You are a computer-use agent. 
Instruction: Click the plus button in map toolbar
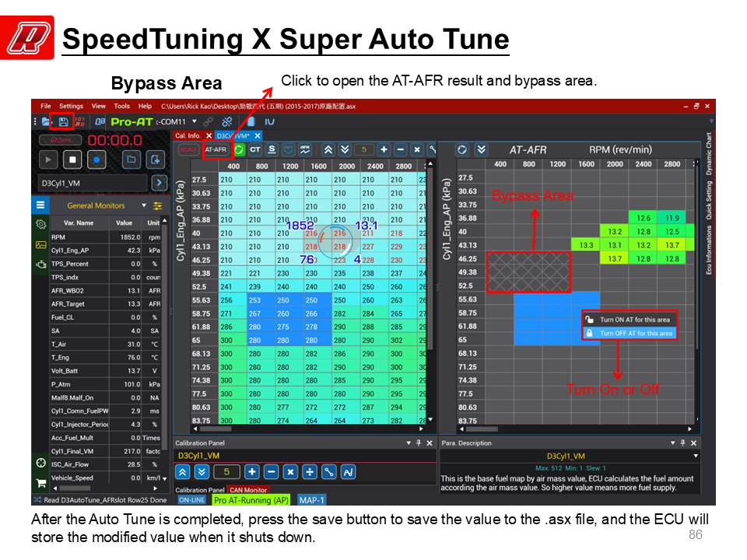point(384,150)
